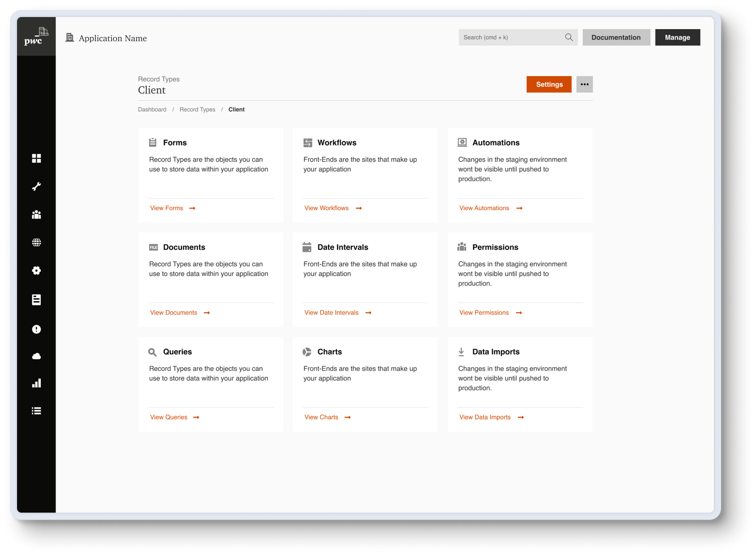Click the PwC logo in sidebar

[x=36, y=37]
